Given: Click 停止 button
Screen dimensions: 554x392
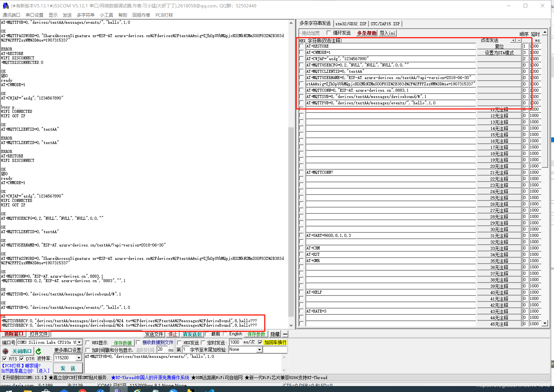Looking at the screenshot, I should click(x=173, y=334).
